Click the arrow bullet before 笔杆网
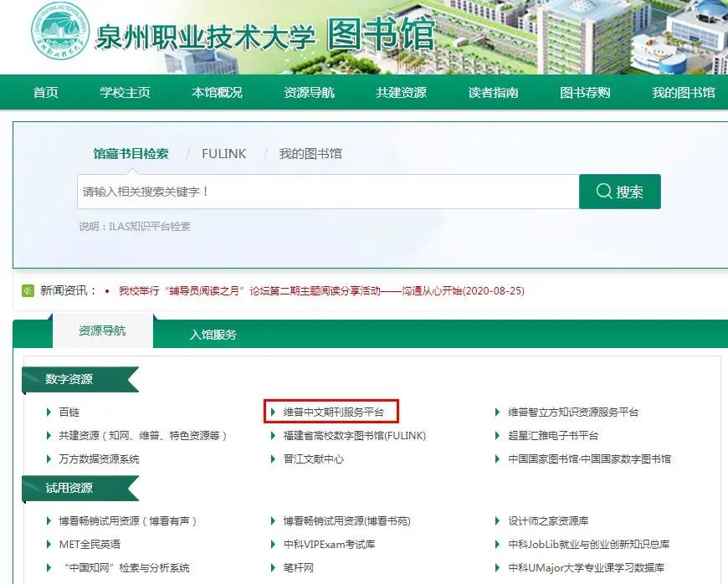This screenshot has height=584, width=728. click(x=274, y=567)
